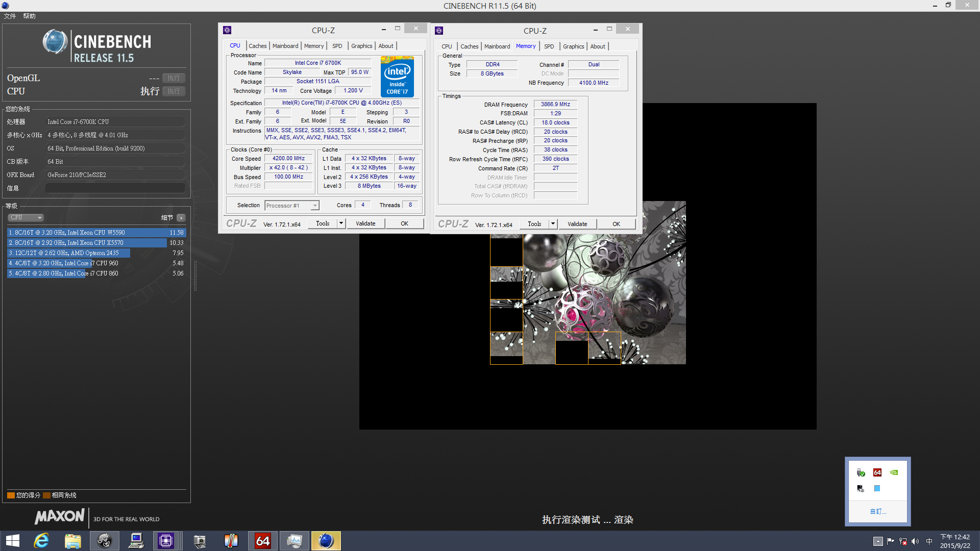Click Validate in the right CPU-Z window
Screen dimensions: 980x551
click(x=577, y=224)
